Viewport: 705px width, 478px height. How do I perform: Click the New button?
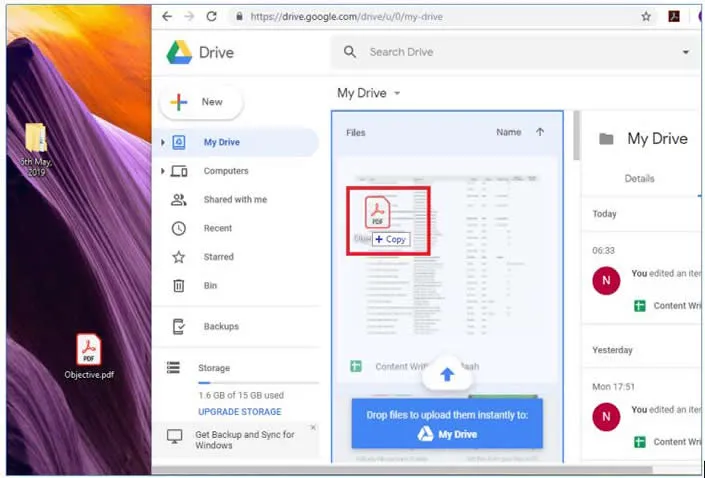[x=201, y=102]
